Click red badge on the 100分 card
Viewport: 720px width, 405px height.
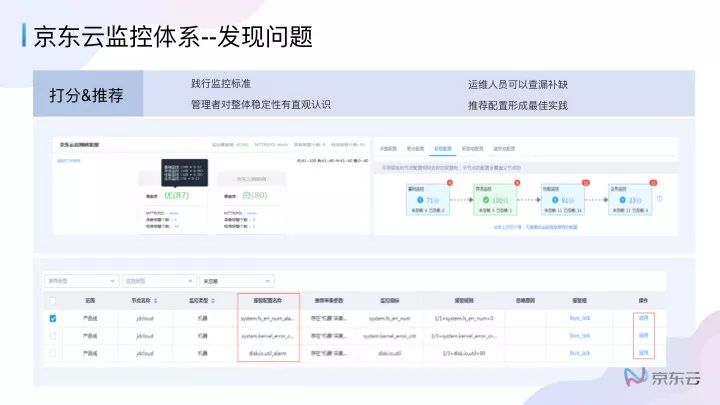(517, 183)
